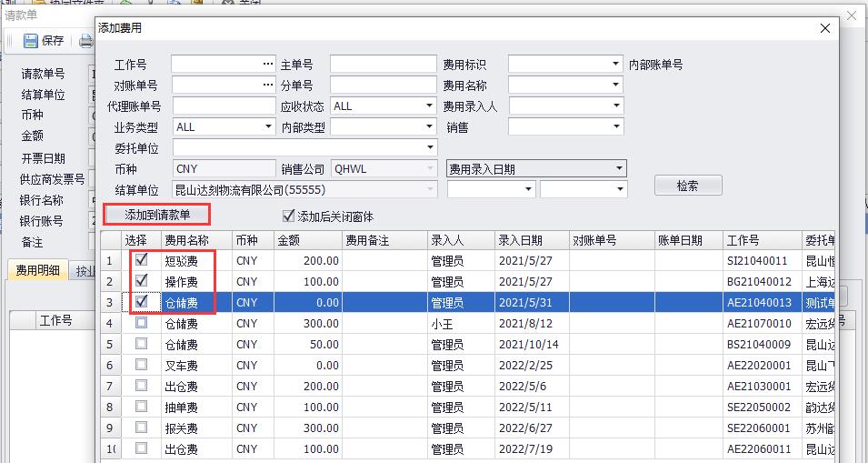Expand the 委托单位 dropdown
Image resolution: width=868 pixels, height=463 pixels.
point(429,148)
